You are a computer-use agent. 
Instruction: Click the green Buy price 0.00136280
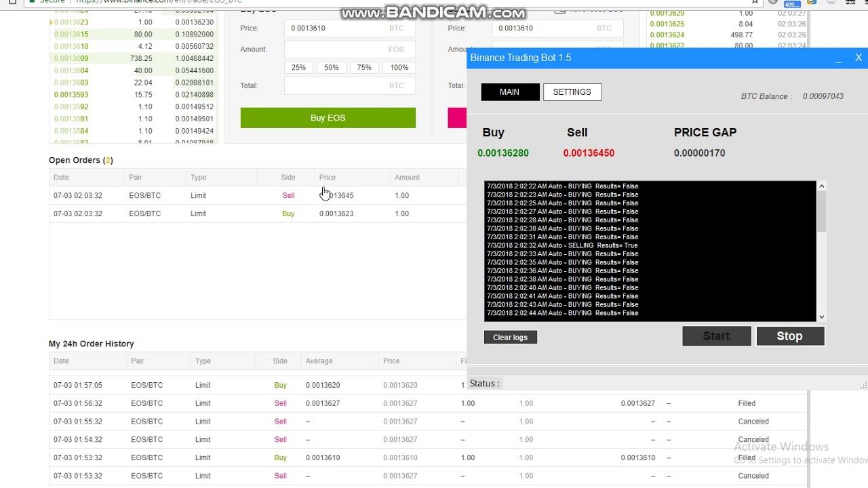coord(503,153)
